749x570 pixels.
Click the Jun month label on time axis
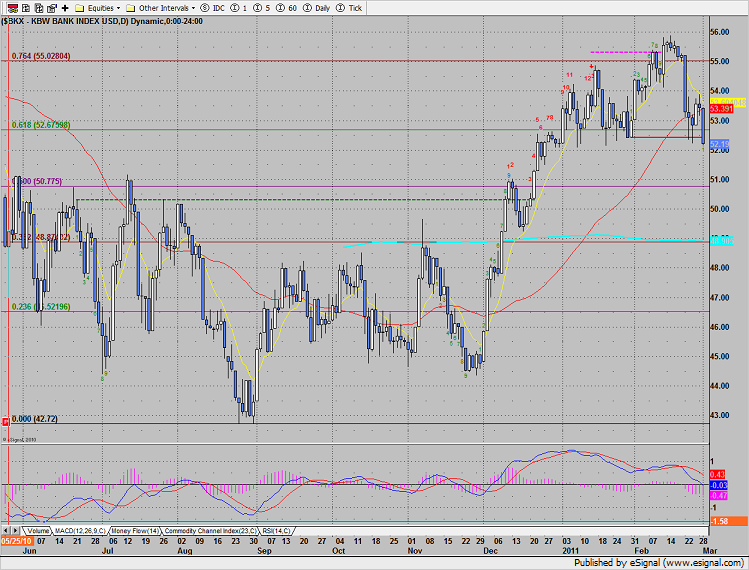coord(30,551)
